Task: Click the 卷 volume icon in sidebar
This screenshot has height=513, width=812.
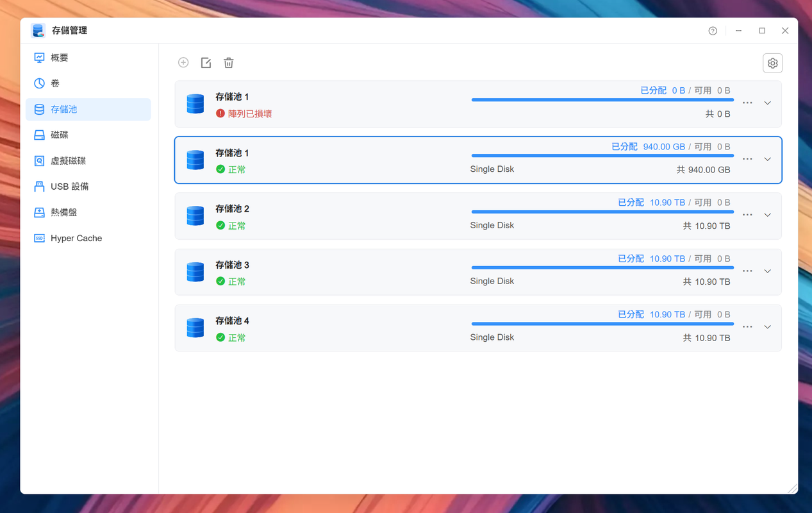Action: point(39,83)
